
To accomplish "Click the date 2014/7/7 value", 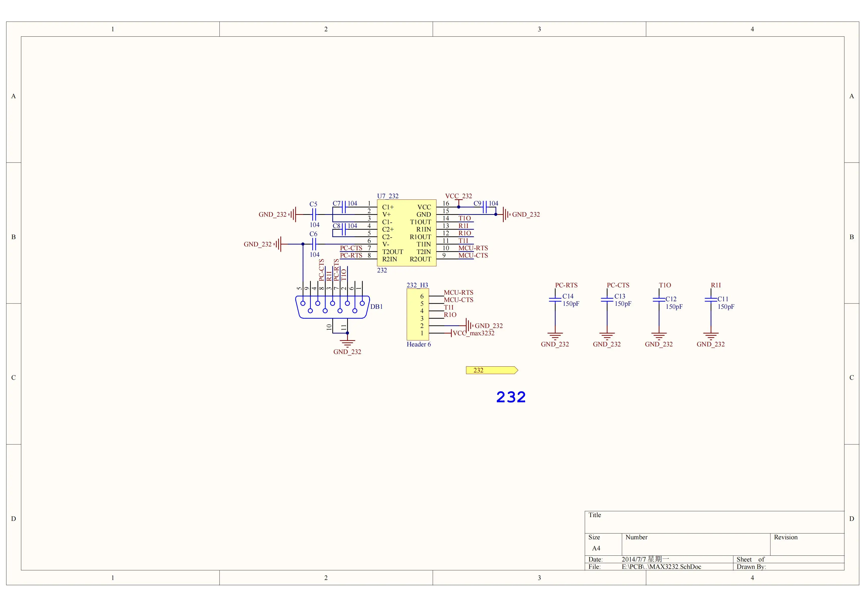I will [x=645, y=559].
